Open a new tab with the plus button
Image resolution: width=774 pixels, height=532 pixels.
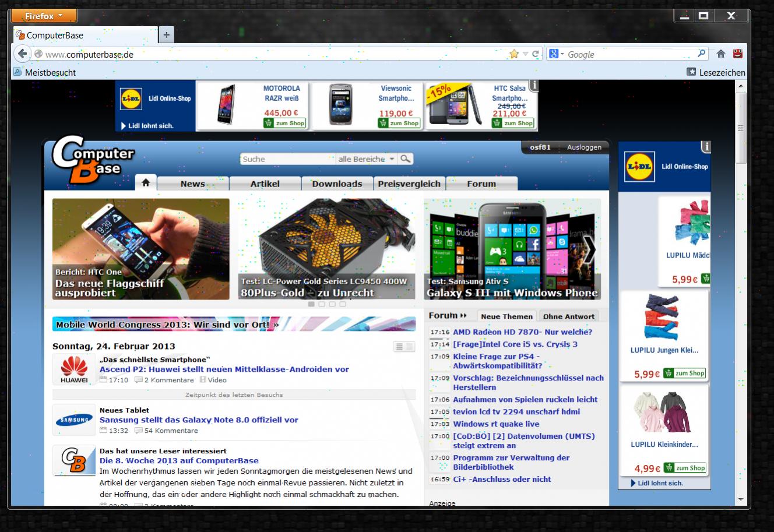click(x=166, y=35)
